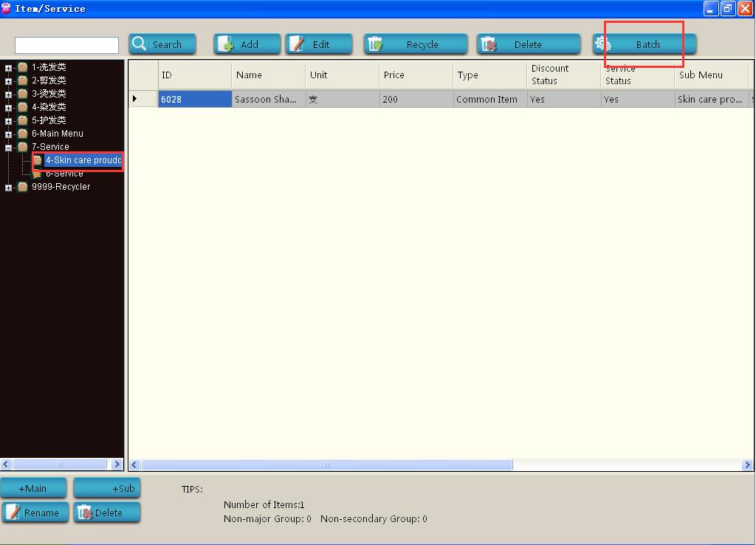Sort by the Type column header

click(490, 75)
